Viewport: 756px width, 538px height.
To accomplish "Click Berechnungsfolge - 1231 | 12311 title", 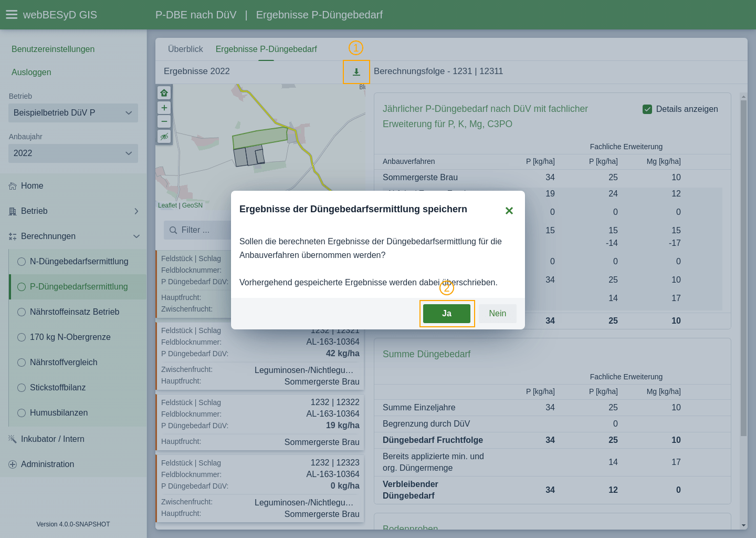I will click(x=438, y=71).
